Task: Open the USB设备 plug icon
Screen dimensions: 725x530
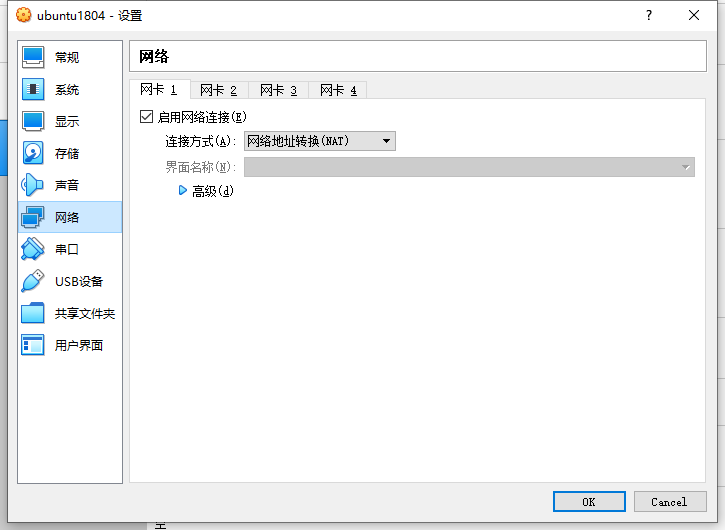Action: pos(33,281)
